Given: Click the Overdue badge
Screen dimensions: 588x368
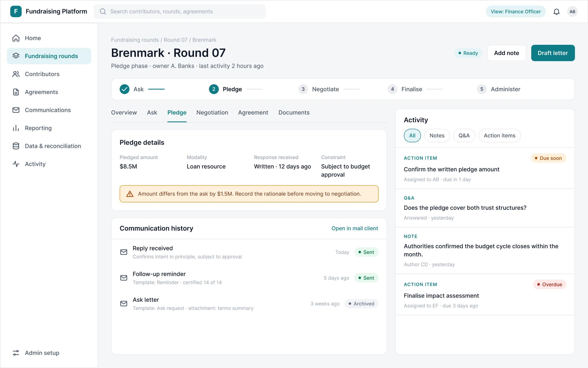Looking at the screenshot, I should 550,285.
